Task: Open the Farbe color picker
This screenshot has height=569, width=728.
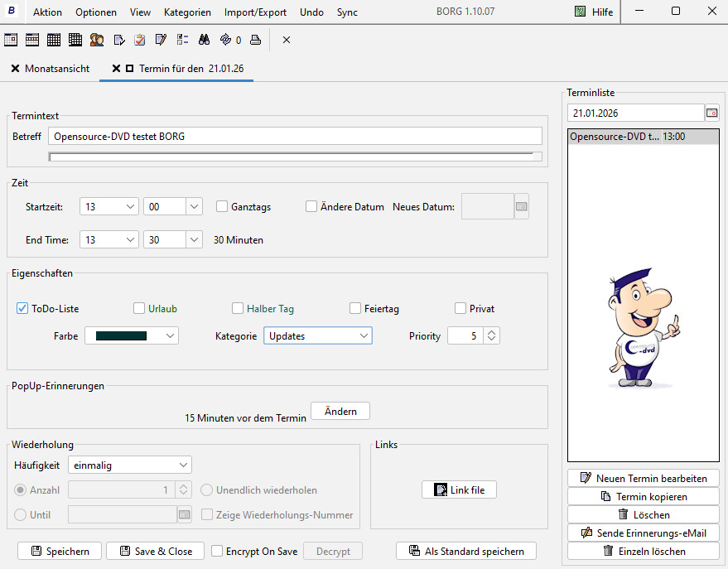Action: point(132,335)
